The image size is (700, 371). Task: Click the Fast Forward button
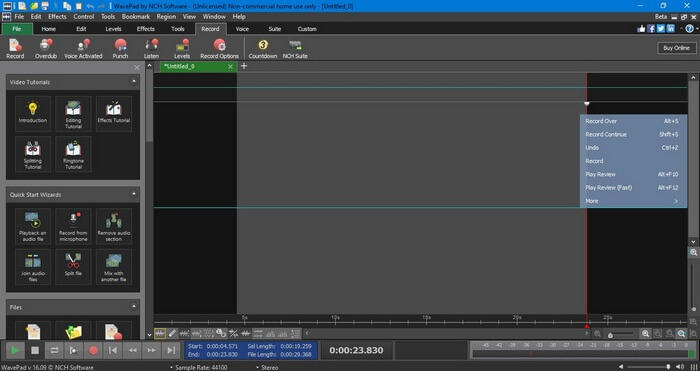click(x=152, y=350)
